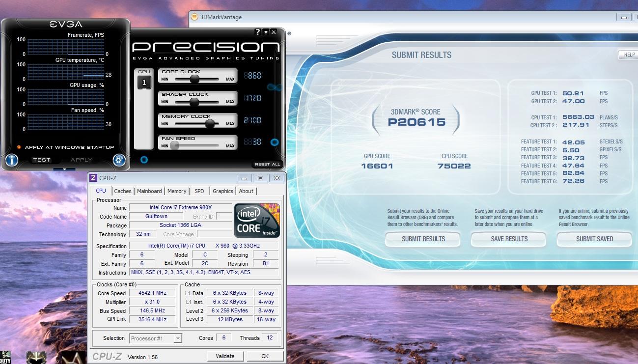Click the Core Speed value 4542.1 MHz
Image resolution: width=638 pixels, height=364 pixels.
point(152,293)
